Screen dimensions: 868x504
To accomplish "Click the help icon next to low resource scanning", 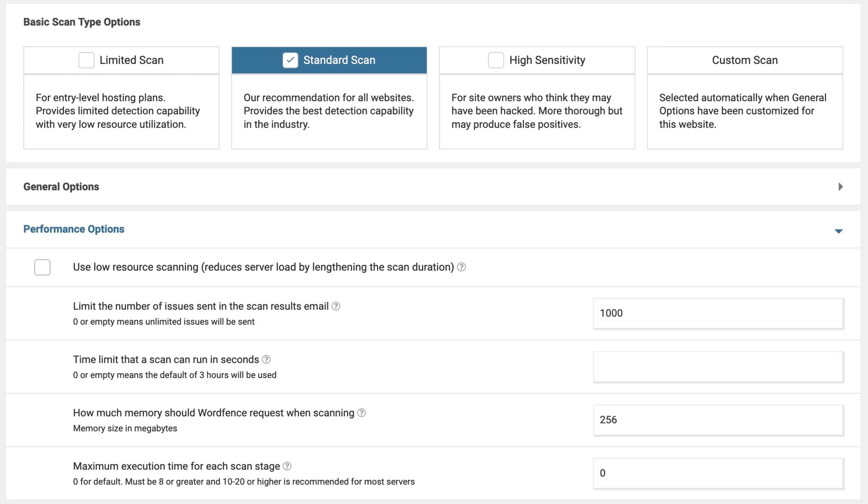I will [x=462, y=266].
